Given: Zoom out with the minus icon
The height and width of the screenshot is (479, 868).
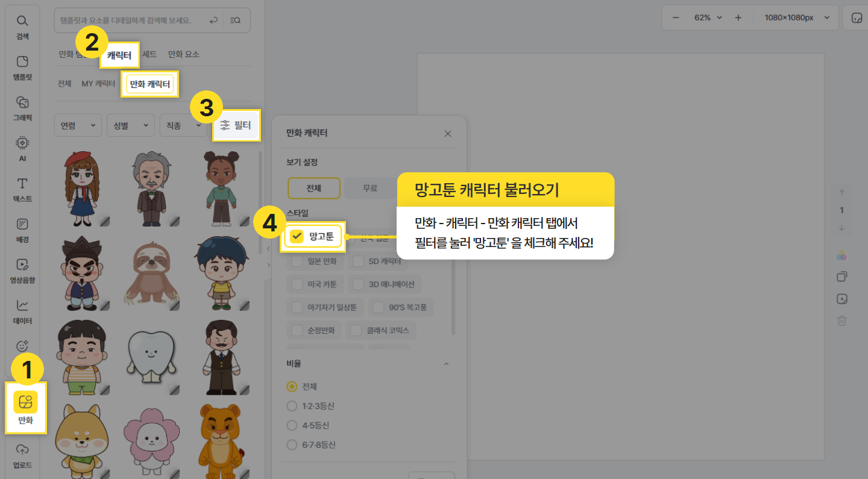Looking at the screenshot, I should (676, 18).
